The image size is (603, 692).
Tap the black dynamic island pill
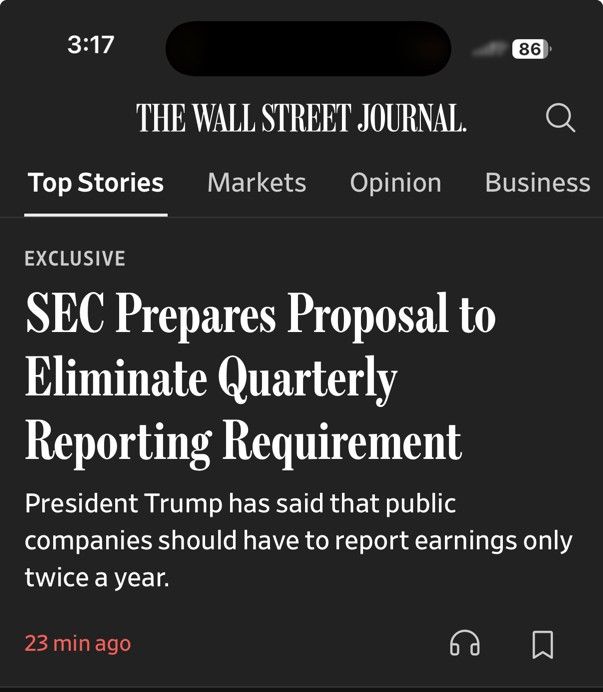(x=308, y=49)
